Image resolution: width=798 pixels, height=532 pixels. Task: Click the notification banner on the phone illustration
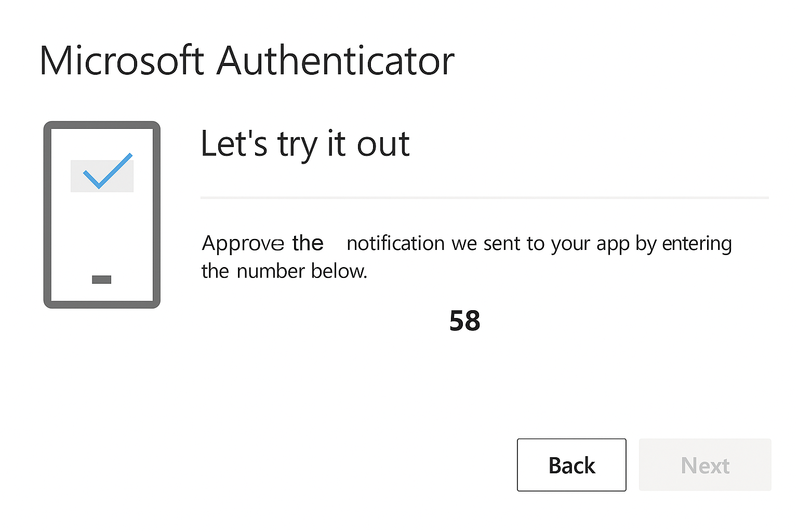pos(102,175)
